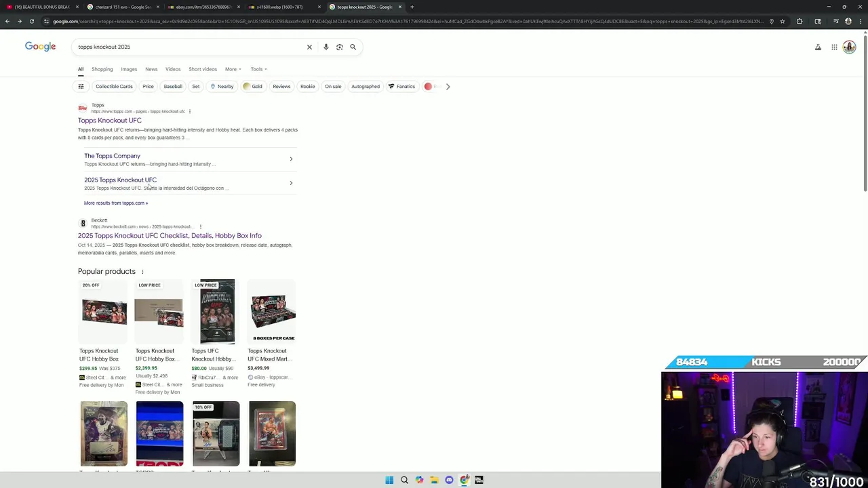
Task: Click the magnifier search button
Action: [353, 47]
